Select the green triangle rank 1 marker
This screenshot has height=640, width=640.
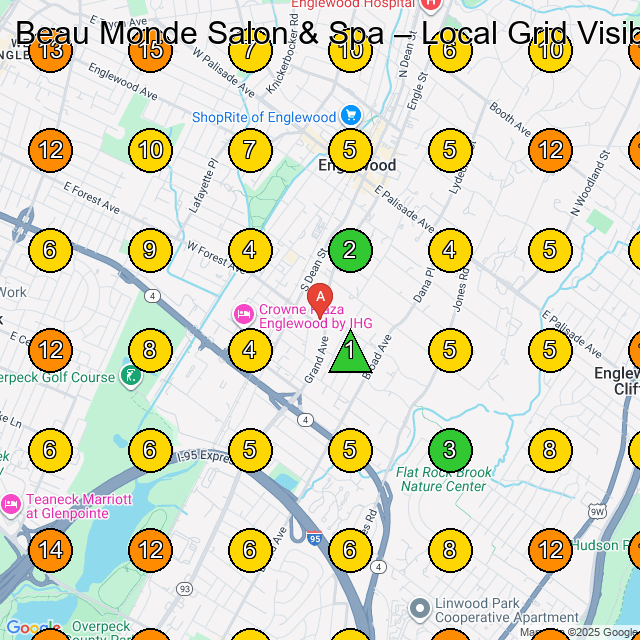pyautogui.click(x=350, y=352)
